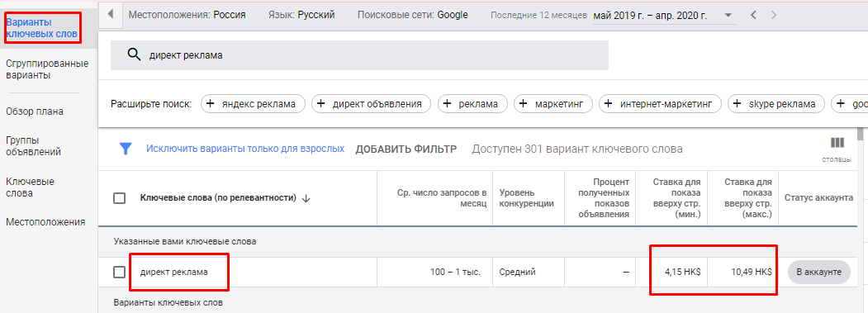Collapse the sidebar with left triangle icon
868x313 pixels.
coord(110,14)
